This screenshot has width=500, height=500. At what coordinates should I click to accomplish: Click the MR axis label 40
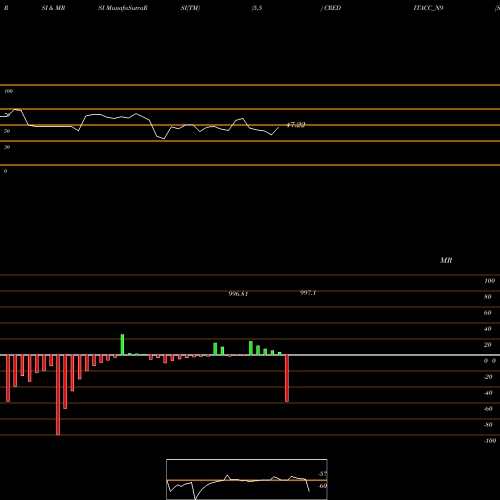488,329
